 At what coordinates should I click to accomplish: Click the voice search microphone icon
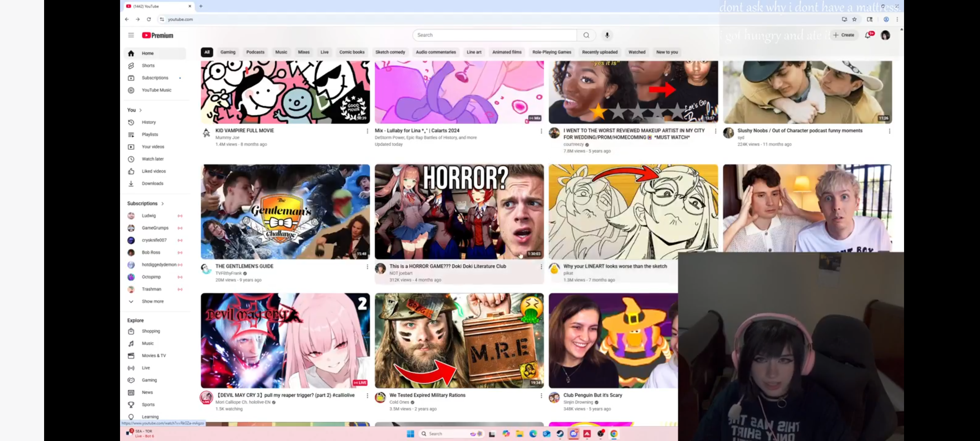(607, 35)
